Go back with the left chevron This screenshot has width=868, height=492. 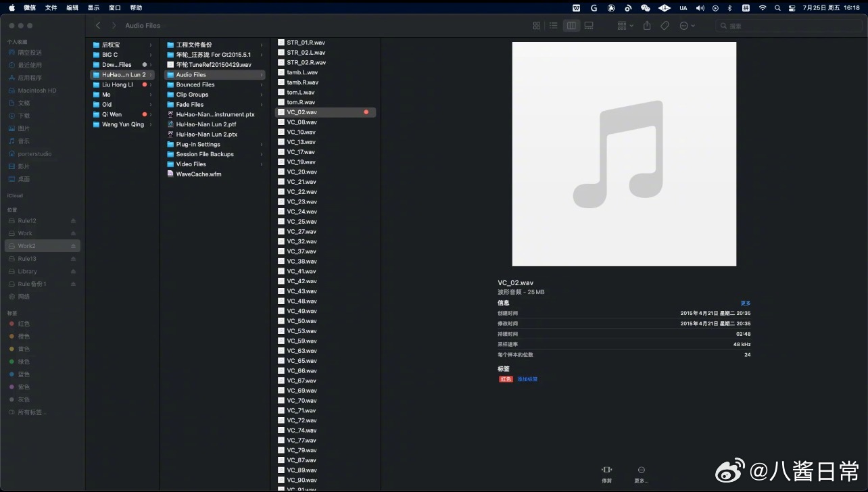point(98,26)
